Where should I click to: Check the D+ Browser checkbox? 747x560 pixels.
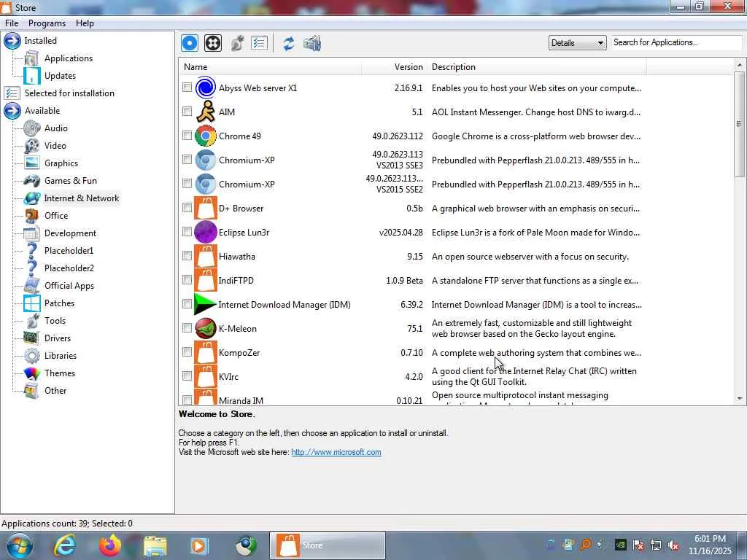coord(187,208)
